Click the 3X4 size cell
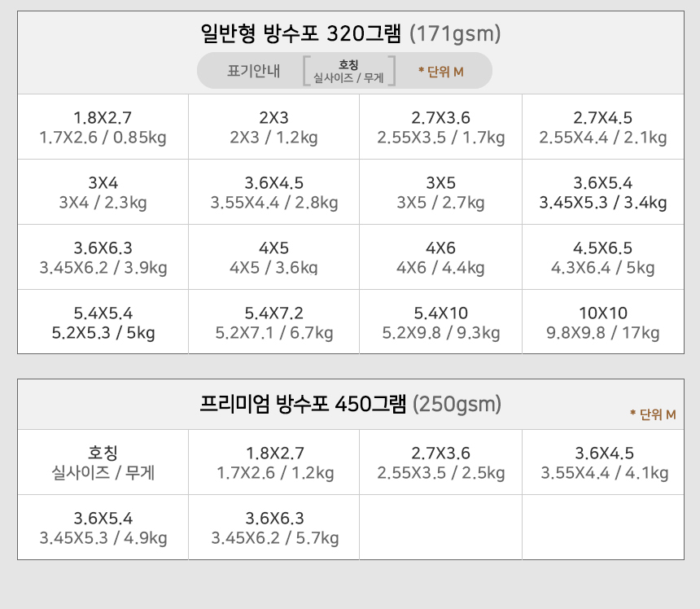This screenshot has height=609, width=700. point(103,192)
